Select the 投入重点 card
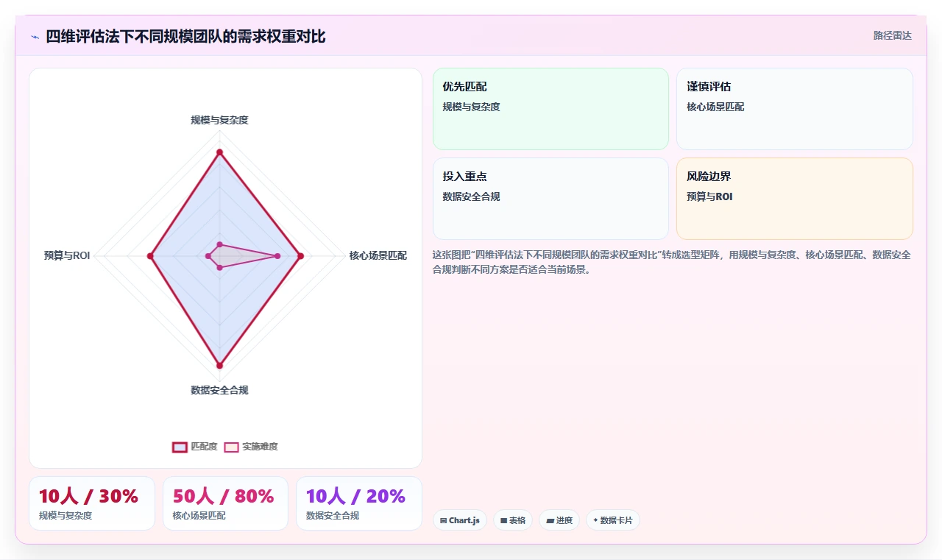The image size is (942, 560). tap(550, 199)
